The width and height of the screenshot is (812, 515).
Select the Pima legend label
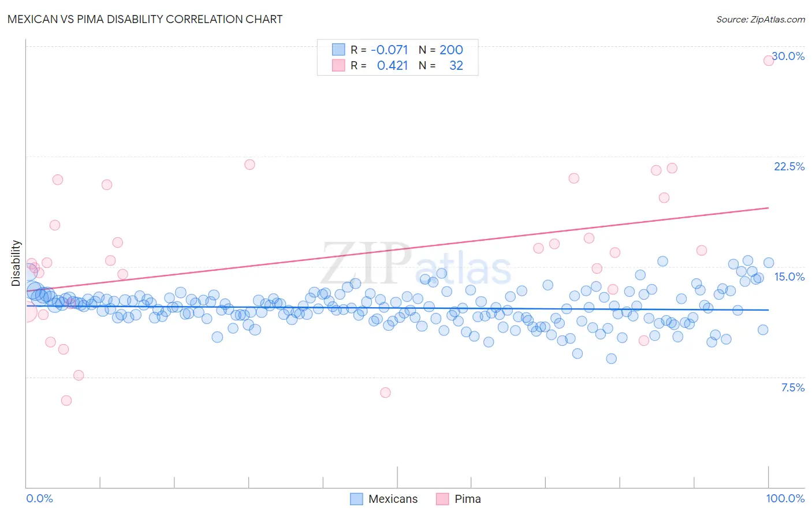point(468,499)
